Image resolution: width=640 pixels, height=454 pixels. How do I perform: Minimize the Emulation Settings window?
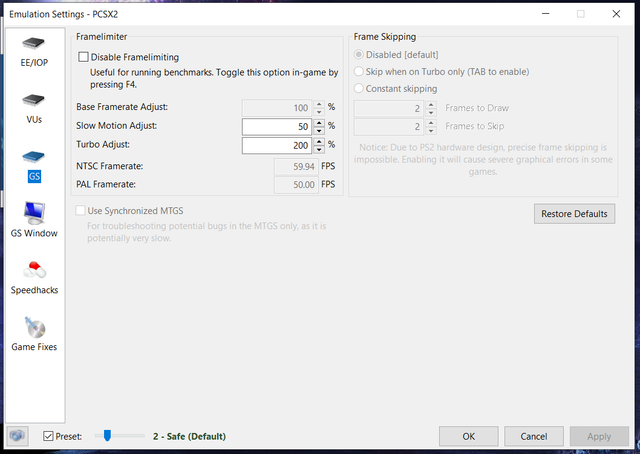[x=545, y=14]
